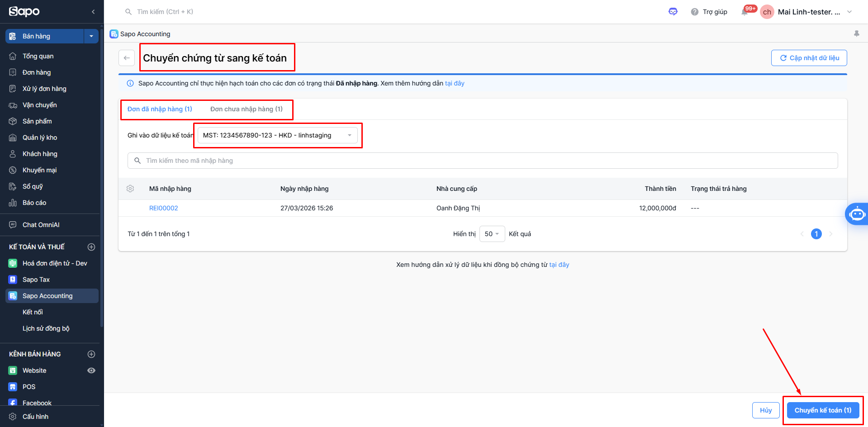
Task: Open Lịch sử đồng bộ in sidebar
Action: click(x=46, y=328)
